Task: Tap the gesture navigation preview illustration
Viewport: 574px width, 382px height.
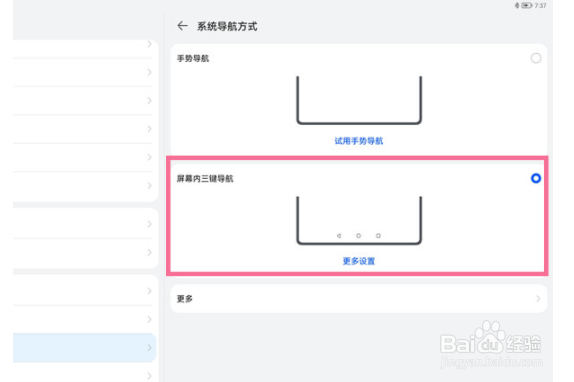Action: (x=359, y=100)
